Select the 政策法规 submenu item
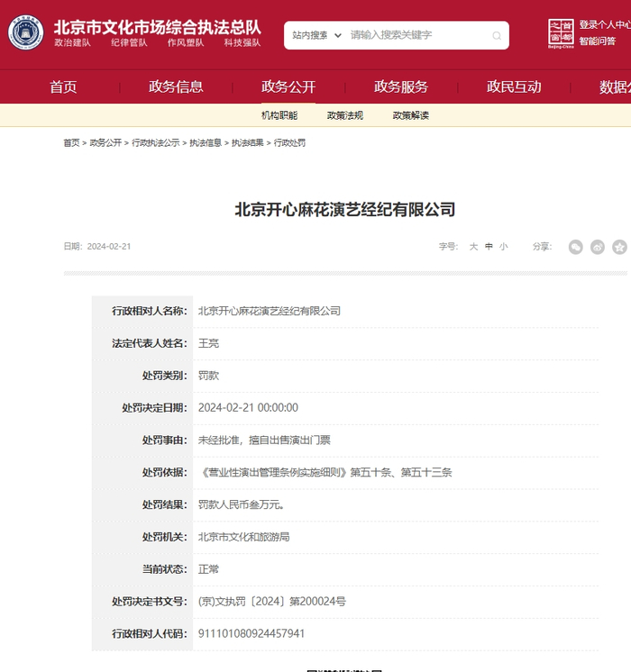The image size is (631, 672). (345, 115)
